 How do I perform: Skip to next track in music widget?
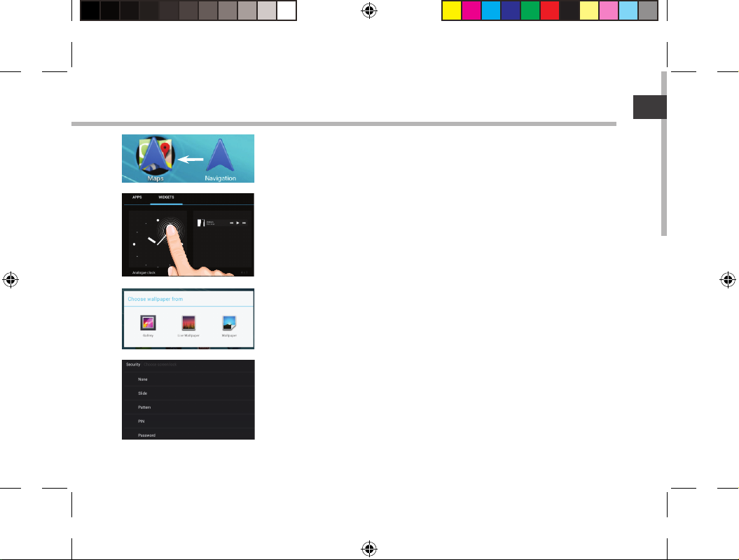(244, 223)
